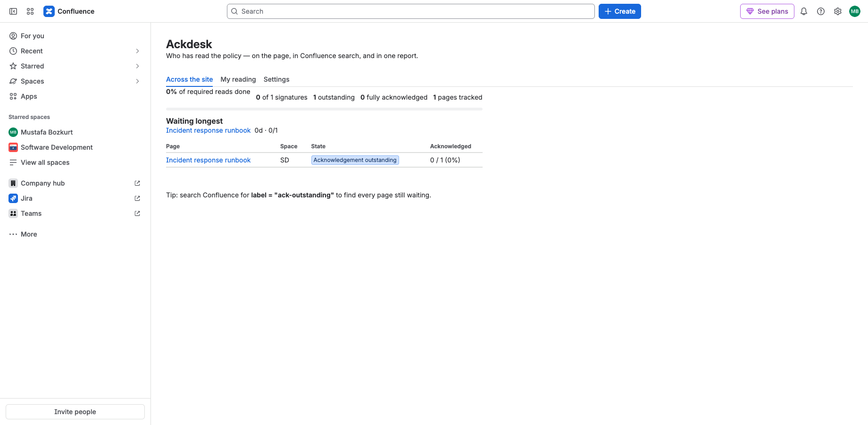Open View all spaces
This screenshot has height=425, width=868.
(x=75, y=162)
